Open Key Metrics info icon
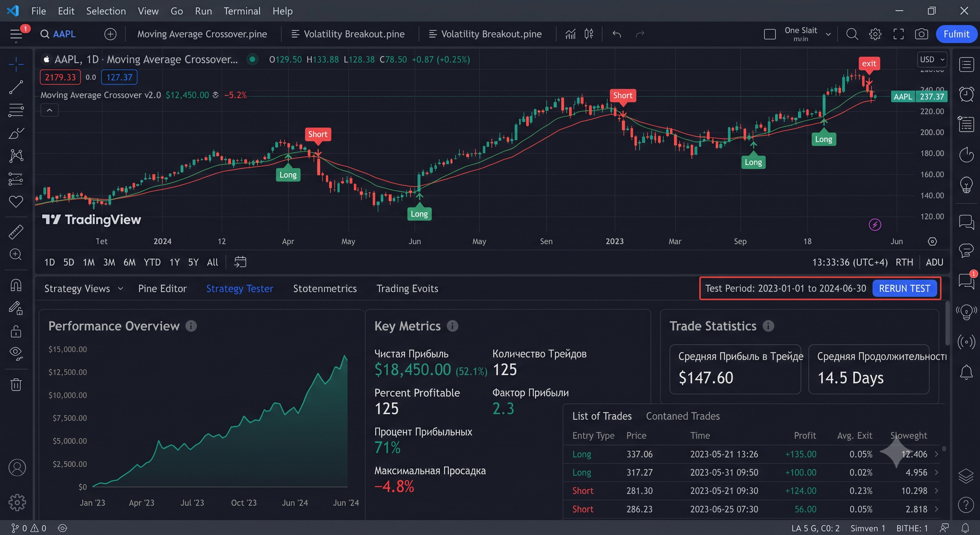The image size is (980, 535). coord(452,326)
